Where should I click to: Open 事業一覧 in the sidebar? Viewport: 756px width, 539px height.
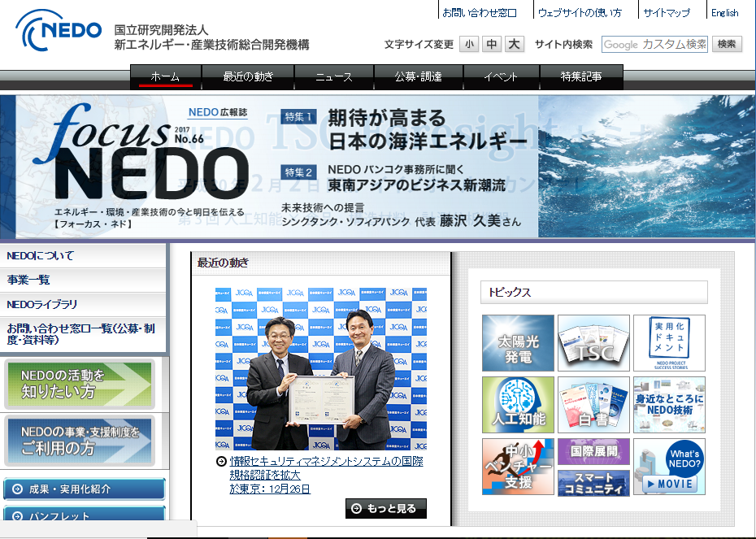click(x=82, y=280)
